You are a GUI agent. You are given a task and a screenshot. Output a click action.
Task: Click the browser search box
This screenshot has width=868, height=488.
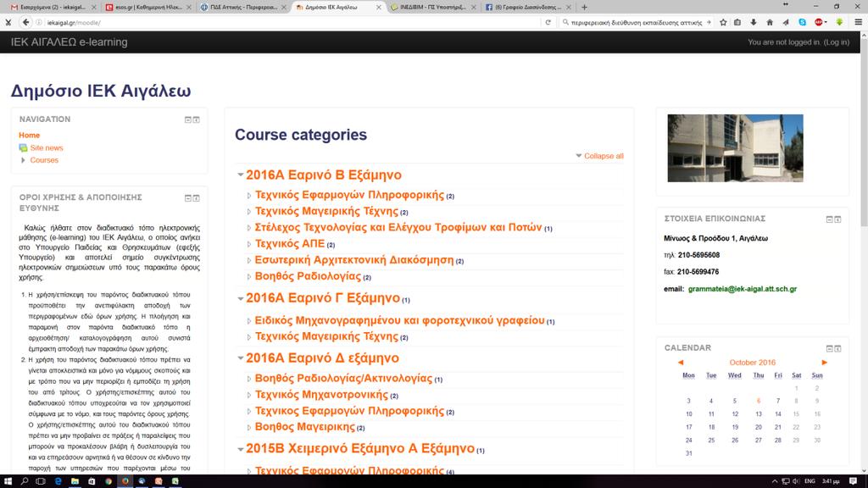click(635, 22)
